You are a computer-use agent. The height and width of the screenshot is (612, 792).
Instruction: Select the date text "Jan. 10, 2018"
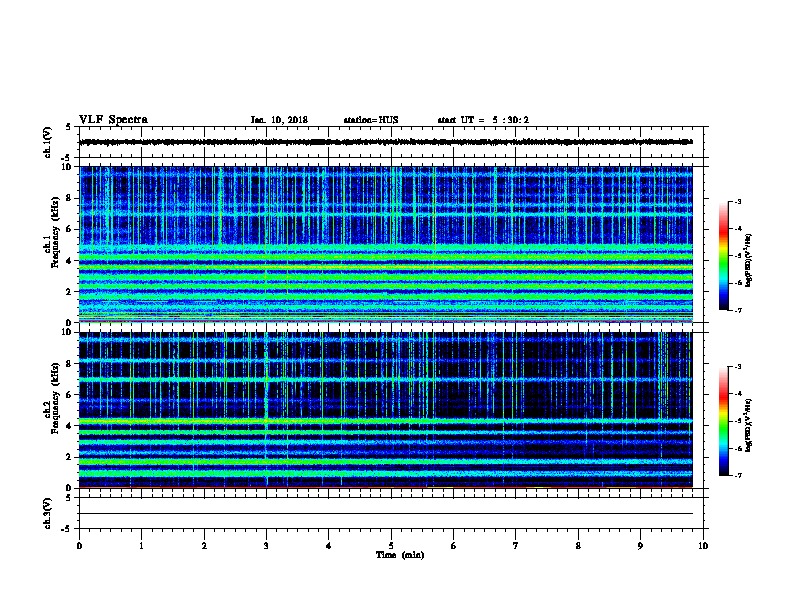point(279,120)
